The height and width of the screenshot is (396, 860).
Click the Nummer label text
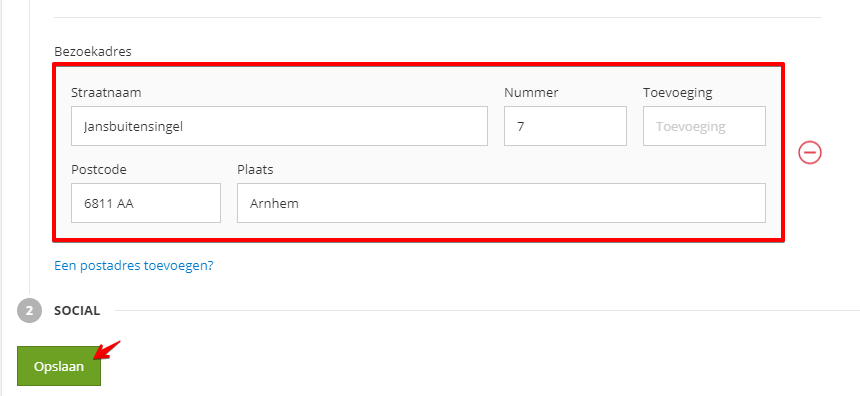coord(531,93)
